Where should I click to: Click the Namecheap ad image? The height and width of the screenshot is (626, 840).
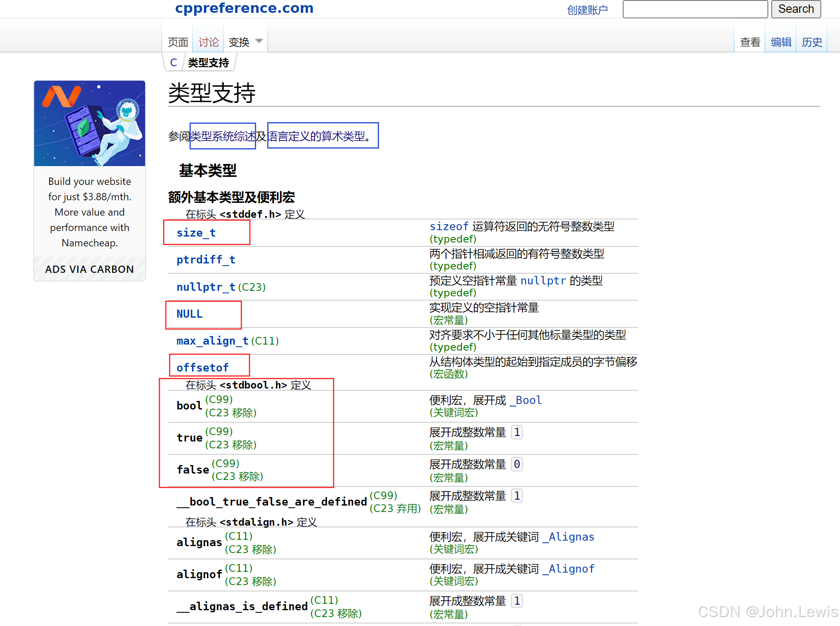(90, 123)
